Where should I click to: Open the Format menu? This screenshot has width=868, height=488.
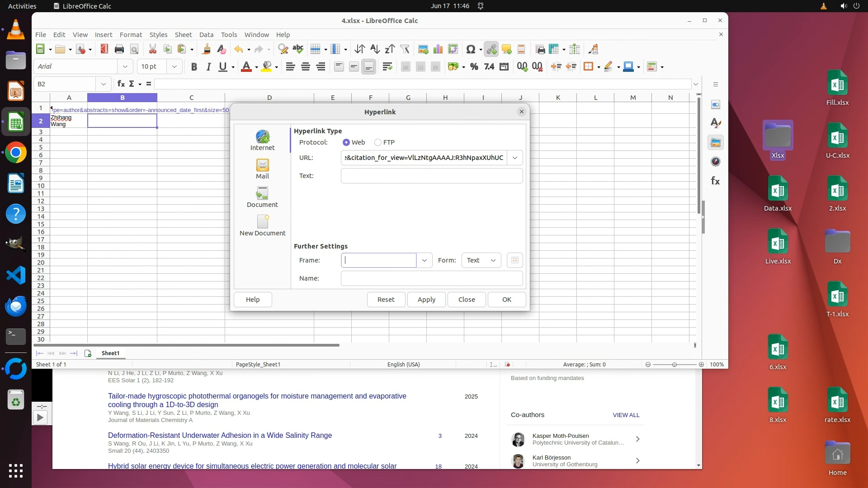click(x=131, y=35)
